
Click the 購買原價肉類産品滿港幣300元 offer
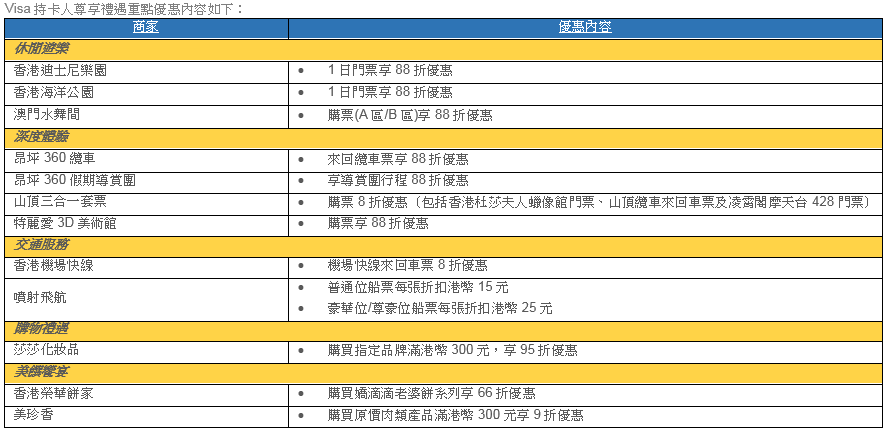coord(455,416)
